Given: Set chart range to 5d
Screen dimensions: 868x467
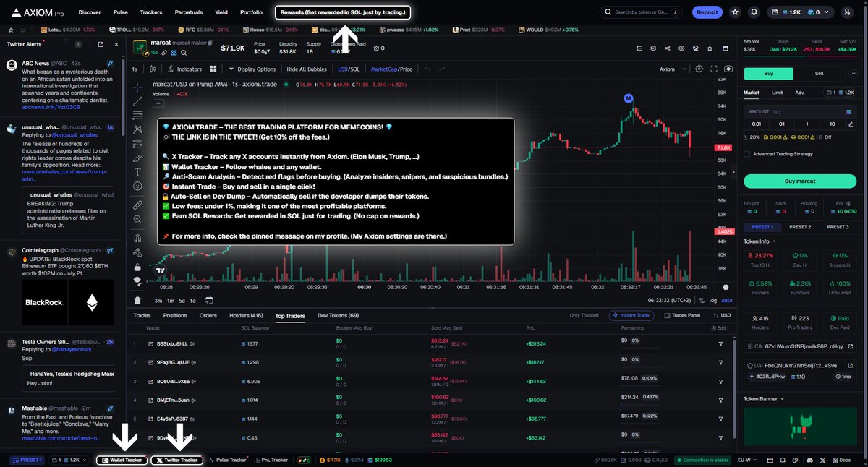Looking at the screenshot, I should (x=182, y=300).
